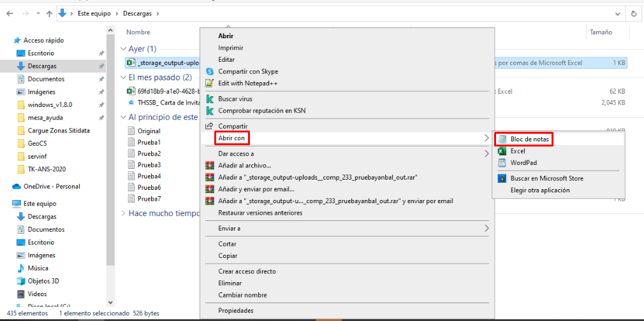The height and width of the screenshot is (321, 644).
Task: Open address bar history dropdown
Action: point(618,13)
